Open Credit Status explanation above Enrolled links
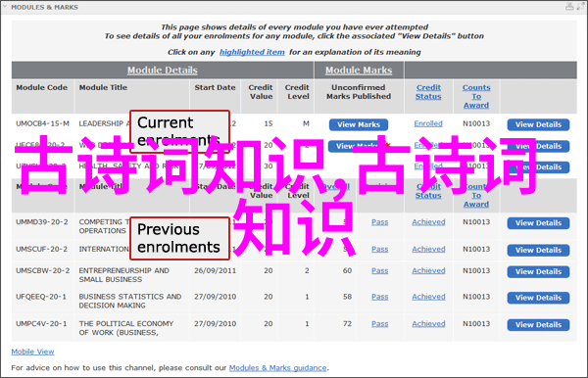This screenshot has height=378, width=588. point(428,92)
